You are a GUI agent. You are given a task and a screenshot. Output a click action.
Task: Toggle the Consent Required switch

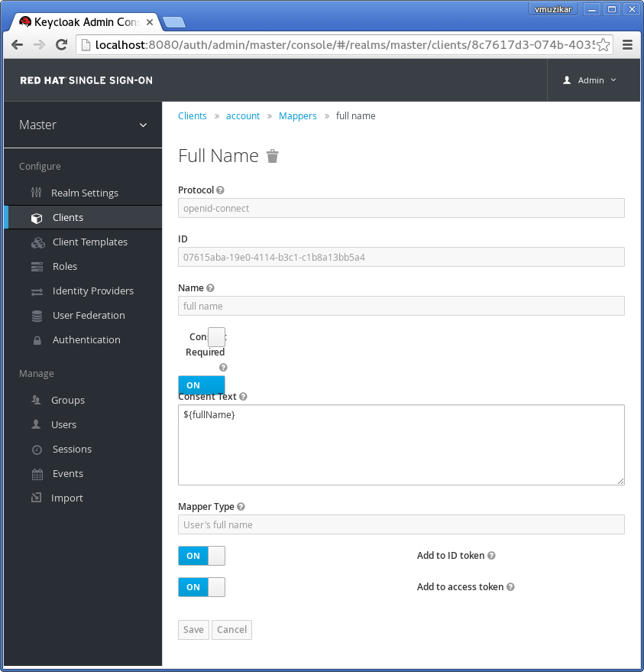(x=202, y=385)
